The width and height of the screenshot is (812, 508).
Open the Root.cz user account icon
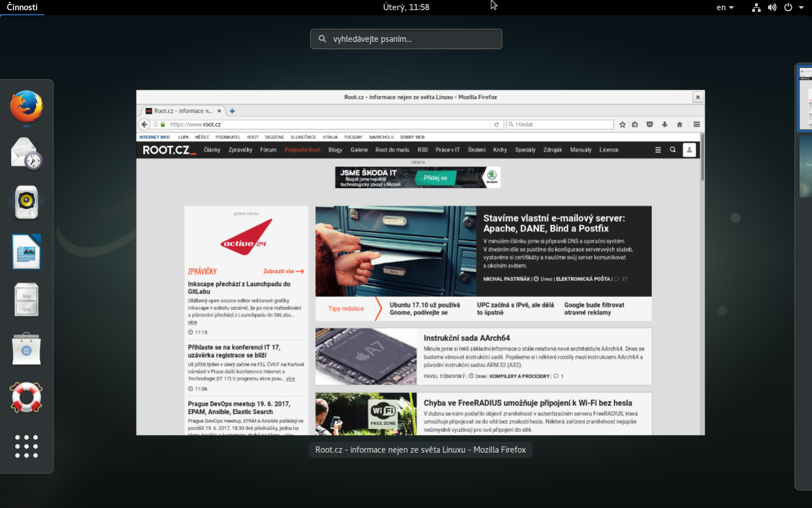[689, 150]
